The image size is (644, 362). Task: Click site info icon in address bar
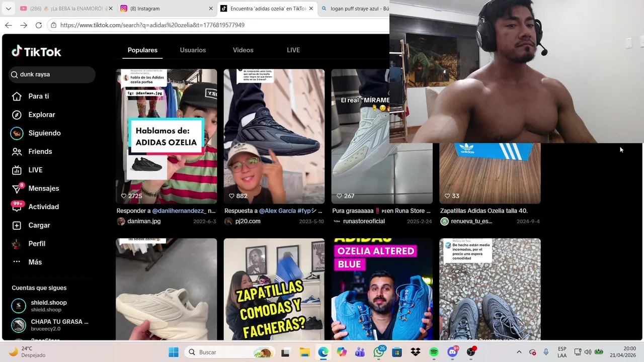tap(53, 25)
